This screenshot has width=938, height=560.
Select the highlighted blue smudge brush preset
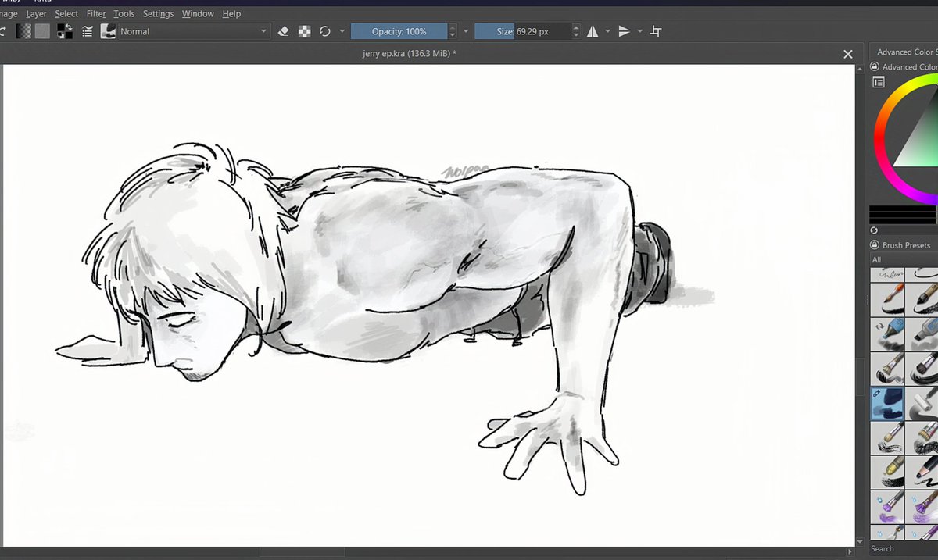point(887,403)
